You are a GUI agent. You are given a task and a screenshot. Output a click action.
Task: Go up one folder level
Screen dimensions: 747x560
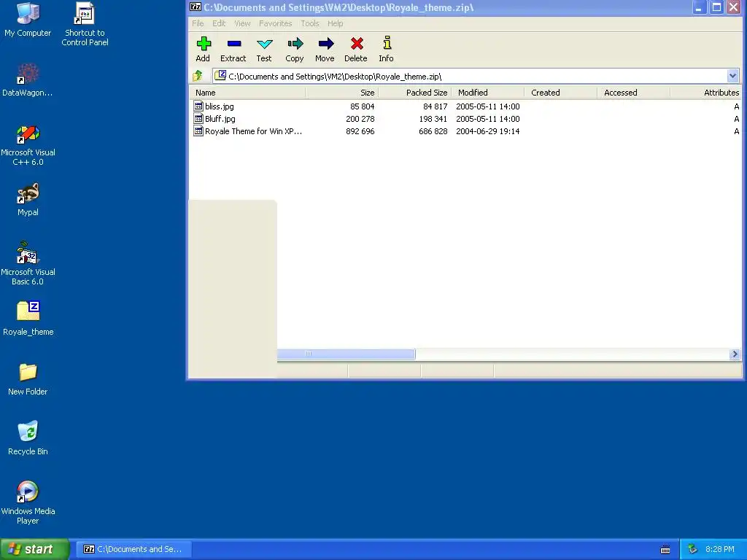click(198, 76)
